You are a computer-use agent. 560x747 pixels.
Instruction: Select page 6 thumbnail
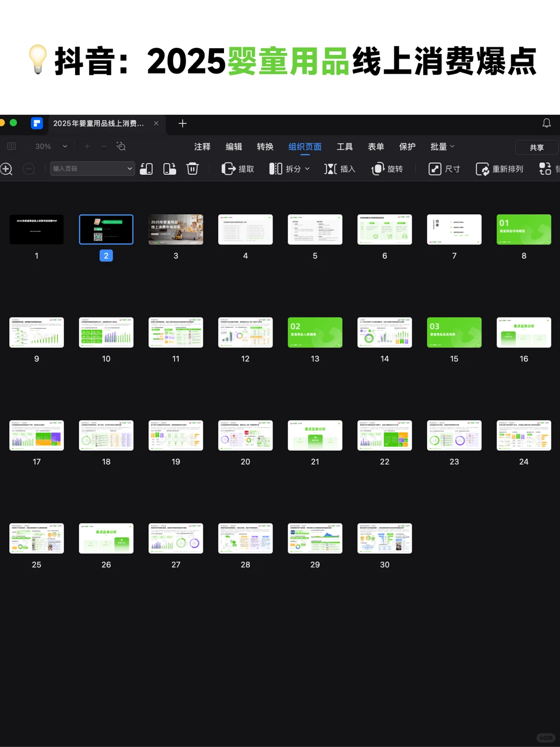point(385,229)
